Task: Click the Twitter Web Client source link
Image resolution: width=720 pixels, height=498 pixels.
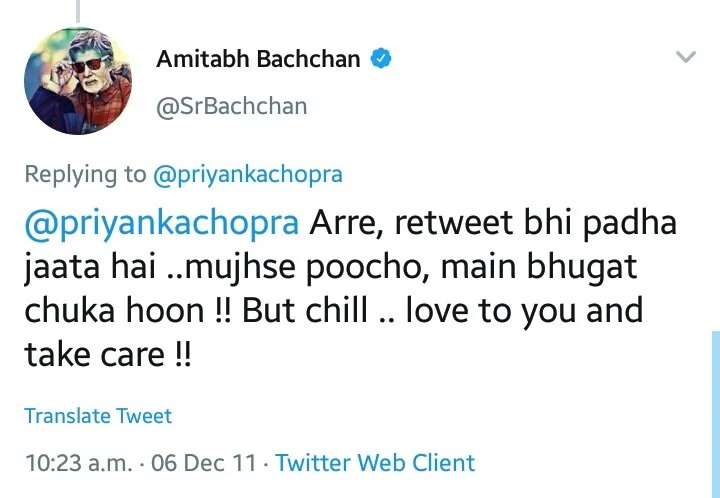Action: [x=375, y=463]
